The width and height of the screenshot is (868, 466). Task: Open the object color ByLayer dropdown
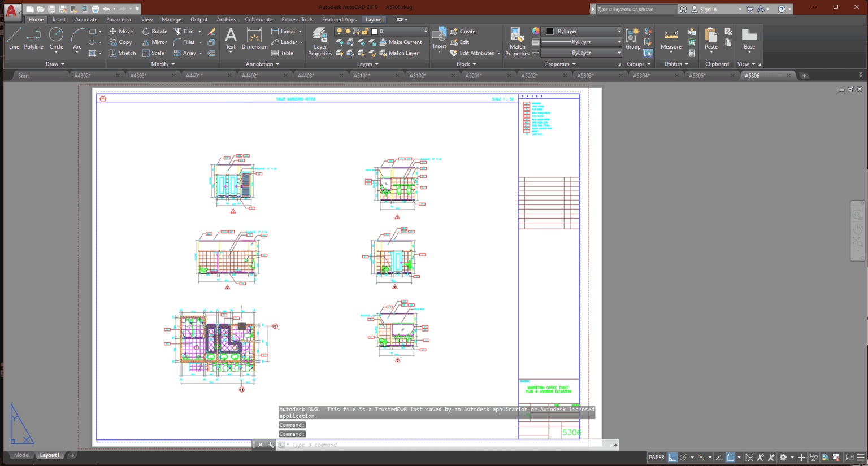pyautogui.click(x=618, y=31)
